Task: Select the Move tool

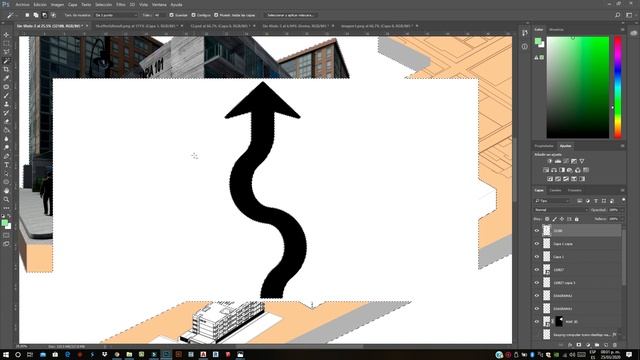Action: point(6,35)
